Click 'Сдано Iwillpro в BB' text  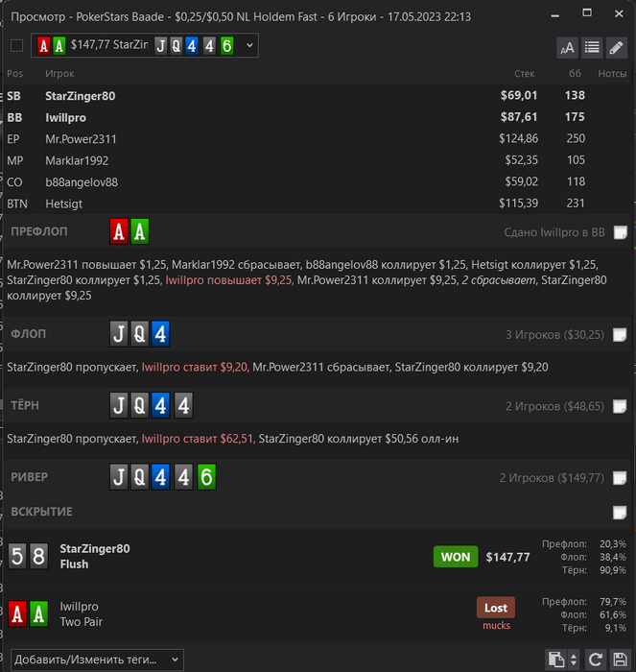pyautogui.click(x=554, y=232)
